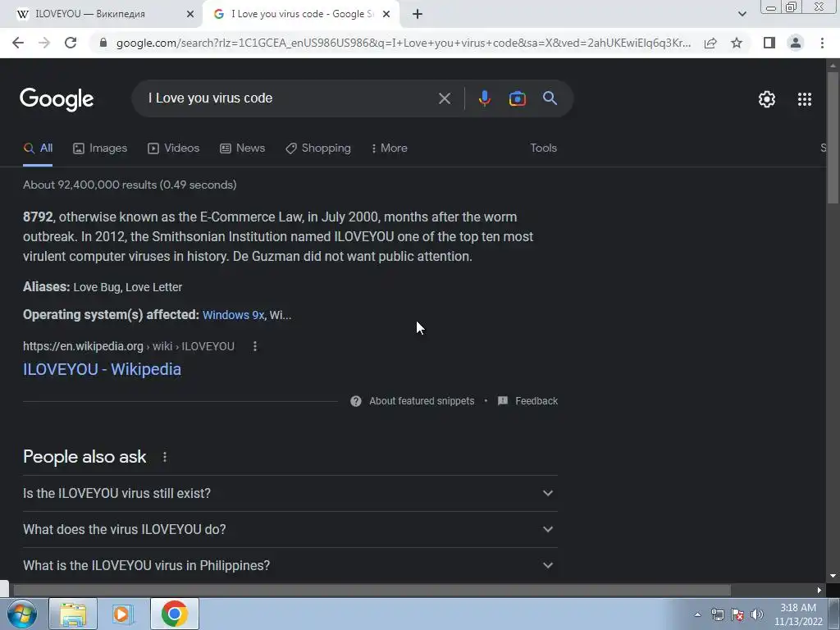Open the media player taskbar icon
840x630 pixels.
tap(123, 614)
